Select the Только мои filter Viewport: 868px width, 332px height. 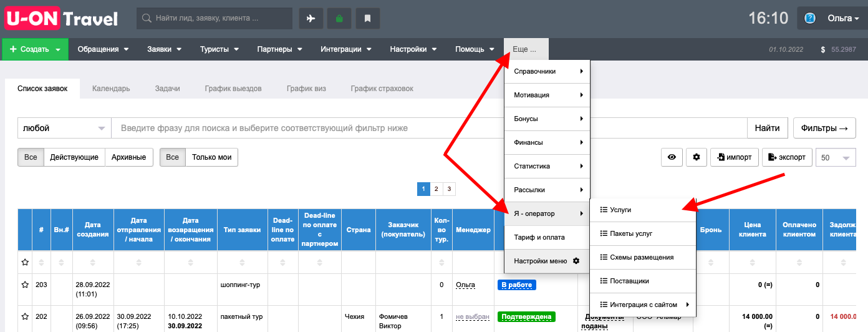(x=211, y=157)
